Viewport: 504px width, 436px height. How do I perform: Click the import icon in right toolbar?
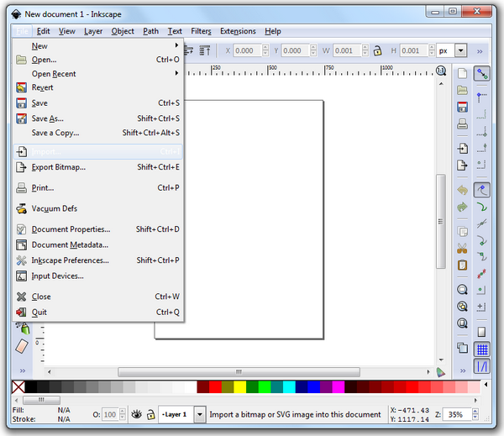tap(463, 149)
